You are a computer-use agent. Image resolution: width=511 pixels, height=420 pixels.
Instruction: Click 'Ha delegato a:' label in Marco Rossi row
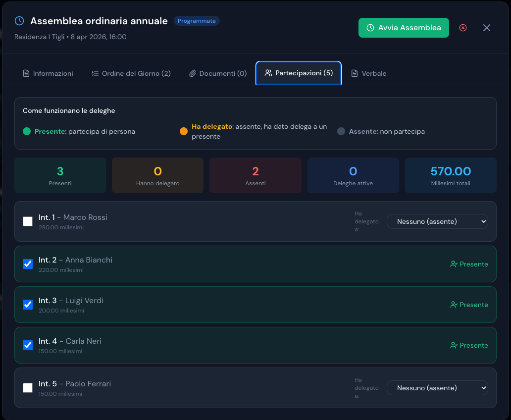[366, 221]
